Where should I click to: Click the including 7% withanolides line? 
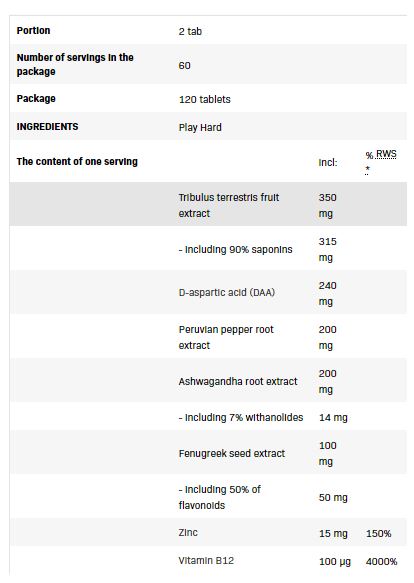(x=241, y=418)
